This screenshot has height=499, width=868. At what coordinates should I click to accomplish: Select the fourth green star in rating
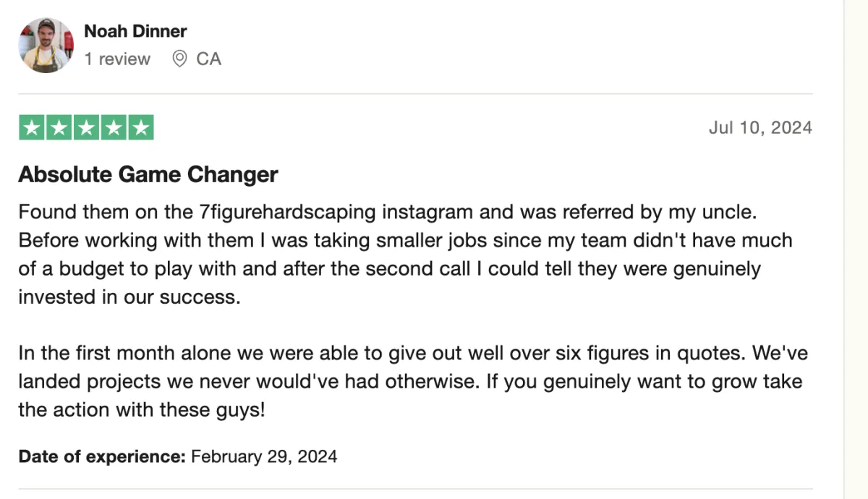click(114, 128)
